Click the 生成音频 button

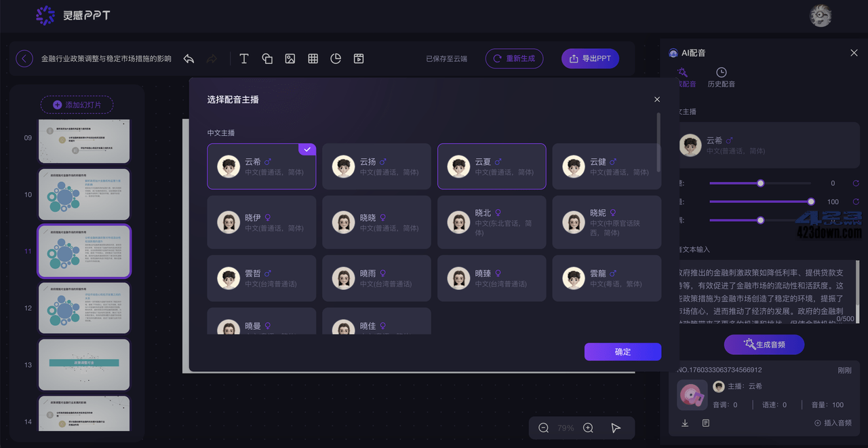click(764, 345)
